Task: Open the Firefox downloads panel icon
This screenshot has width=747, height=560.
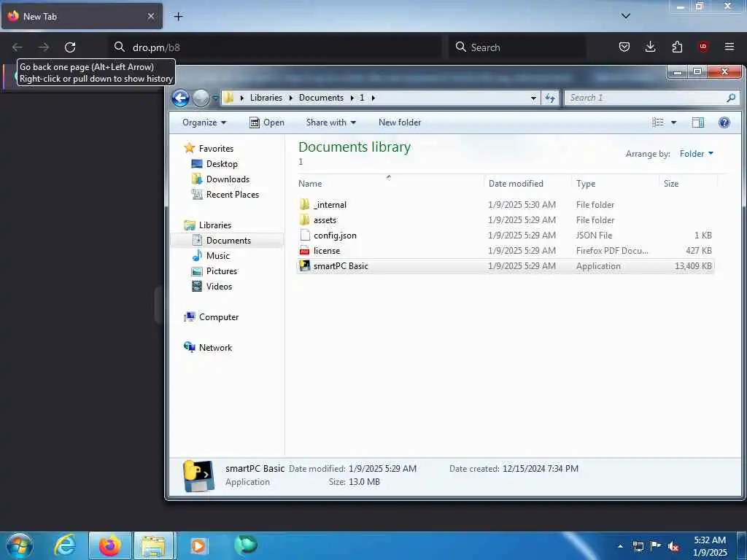Action: (650, 47)
